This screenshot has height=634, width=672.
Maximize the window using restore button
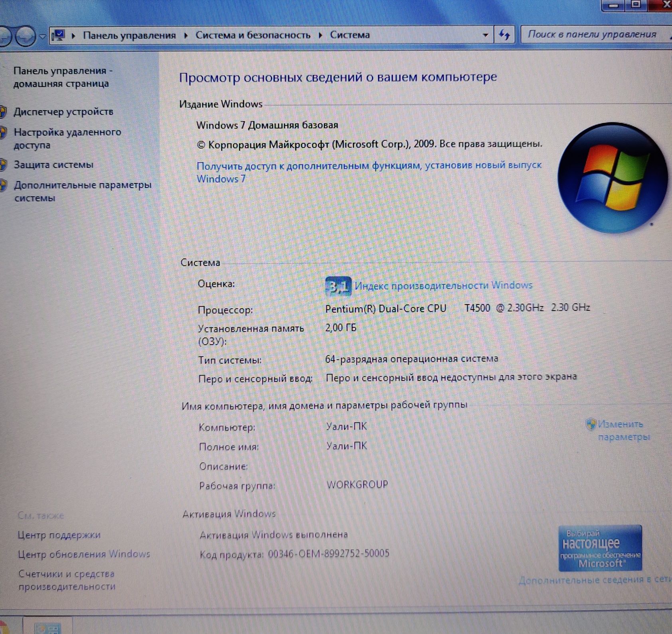(x=636, y=5)
